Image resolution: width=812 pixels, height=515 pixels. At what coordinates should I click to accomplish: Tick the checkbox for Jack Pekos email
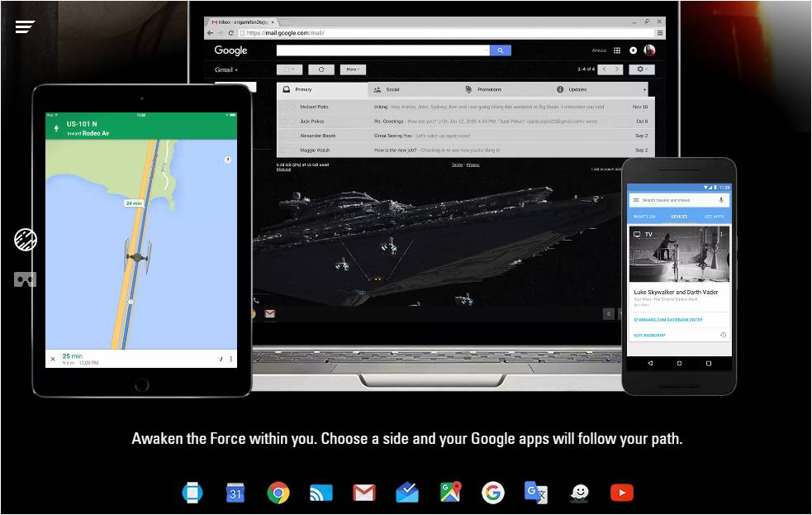(x=283, y=122)
